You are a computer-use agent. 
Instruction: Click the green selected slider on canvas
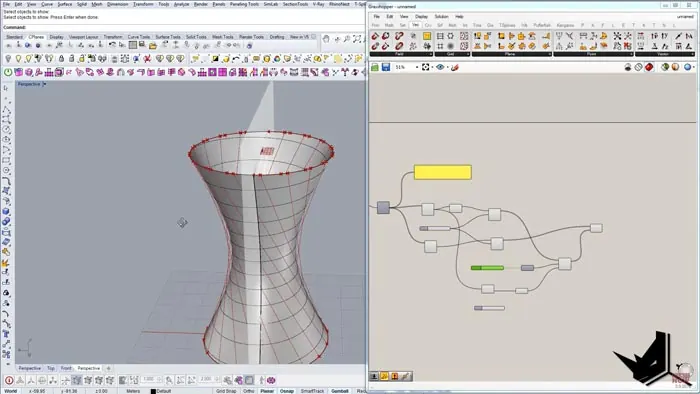point(487,268)
